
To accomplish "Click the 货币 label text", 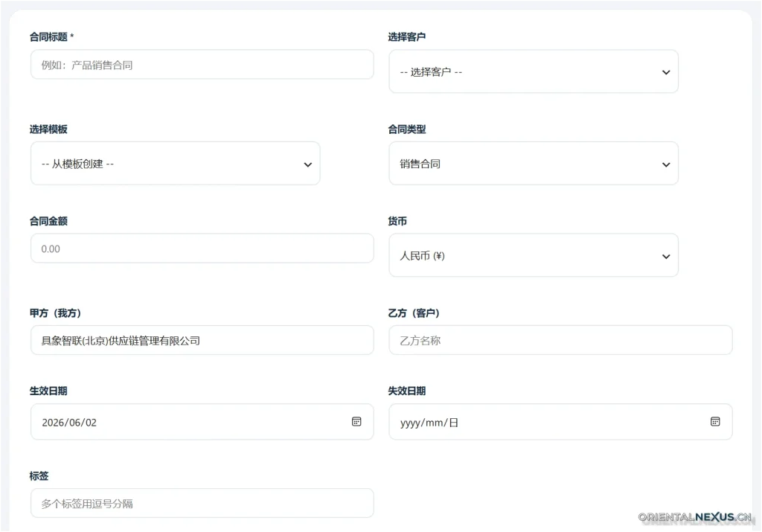I will click(x=397, y=221).
